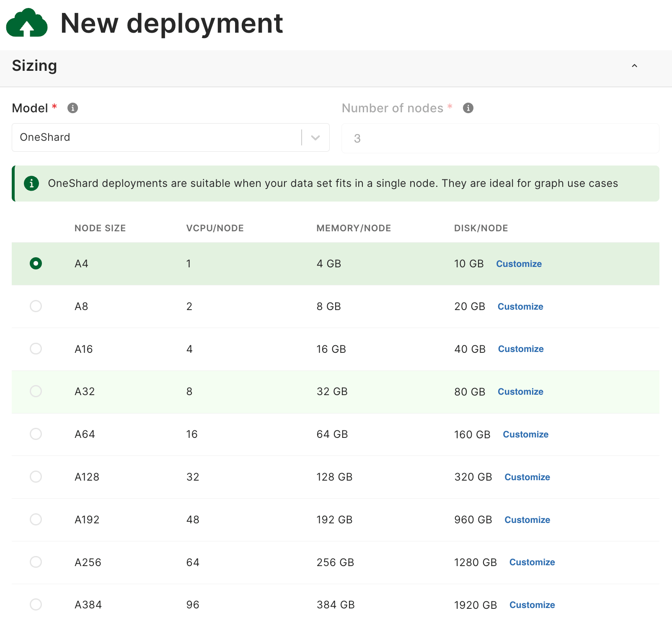Open the Model dropdown showing OneShard

[x=171, y=137]
